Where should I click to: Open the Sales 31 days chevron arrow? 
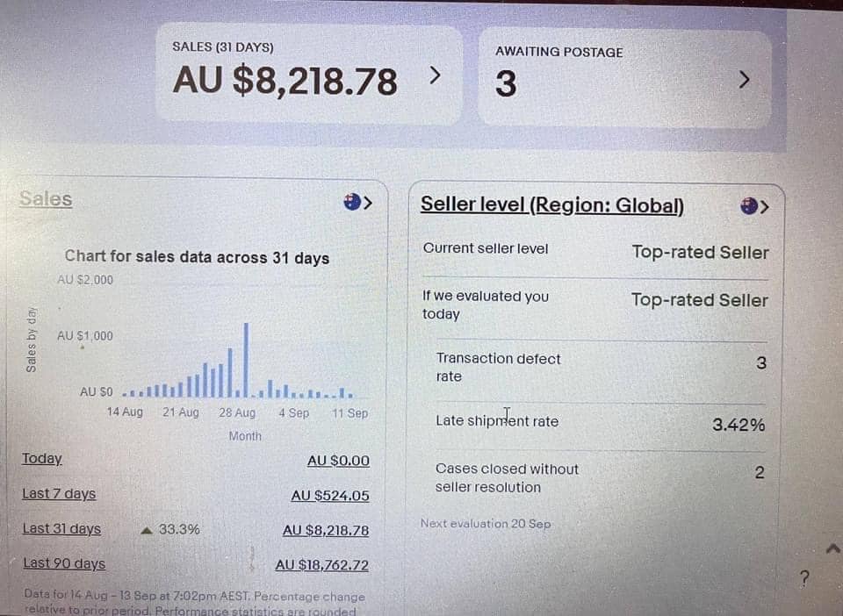click(x=435, y=75)
